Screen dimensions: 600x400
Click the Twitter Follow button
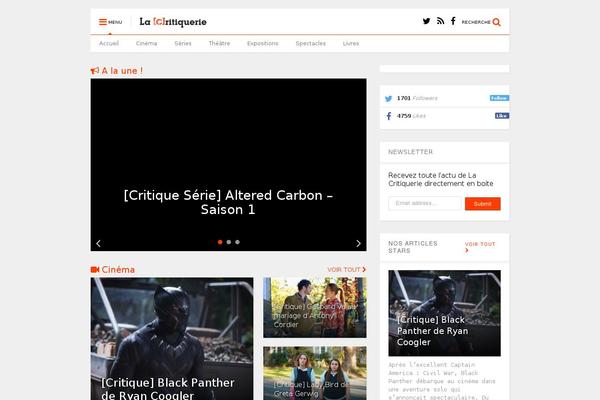point(499,98)
